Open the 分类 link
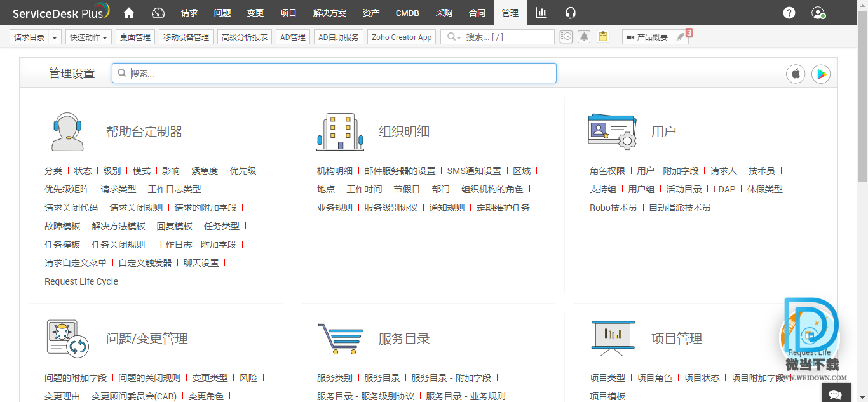The height and width of the screenshot is (402, 868). pos(53,171)
